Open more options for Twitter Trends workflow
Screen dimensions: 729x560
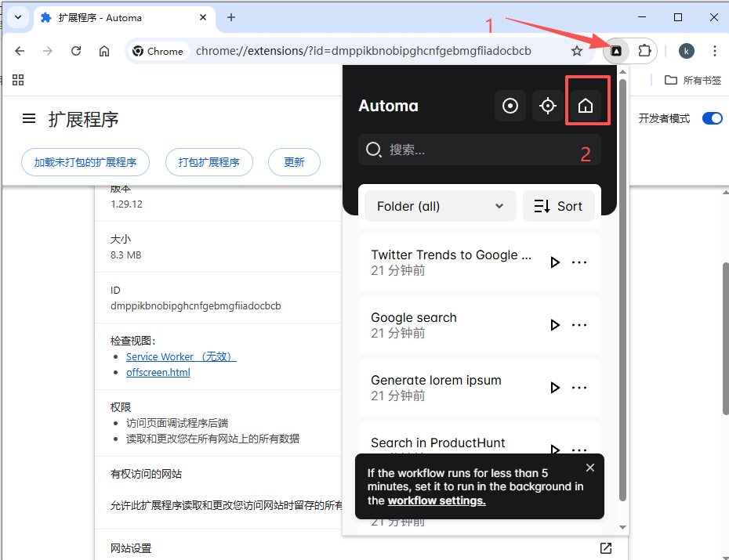tap(579, 262)
